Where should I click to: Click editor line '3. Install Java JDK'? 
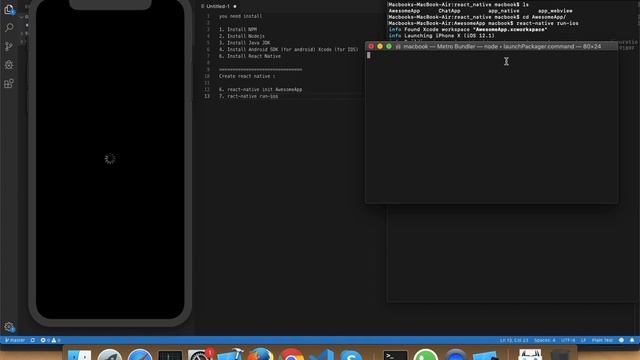(x=244, y=42)
